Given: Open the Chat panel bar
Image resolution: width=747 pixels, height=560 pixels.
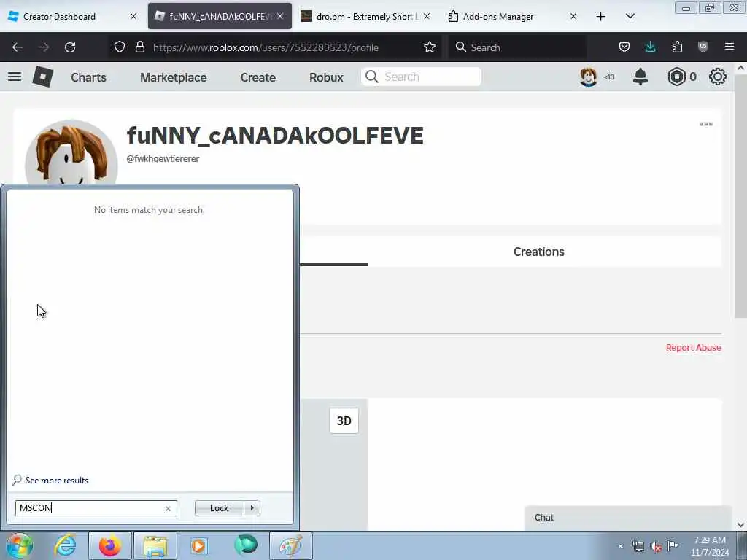Looking at the screenshot, I should pos(628,518).
